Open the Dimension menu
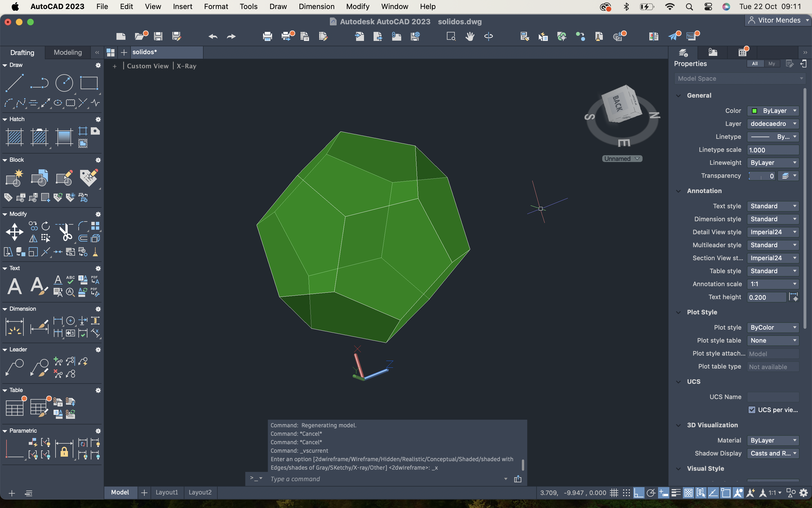This screenshot has height=508, width=812. pos(316,6)
